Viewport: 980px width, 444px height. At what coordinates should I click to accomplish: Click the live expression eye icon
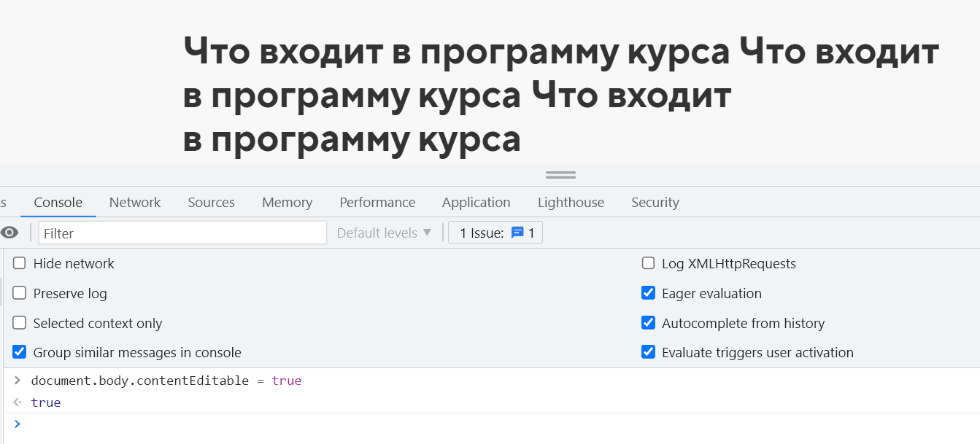pos(9,233)
